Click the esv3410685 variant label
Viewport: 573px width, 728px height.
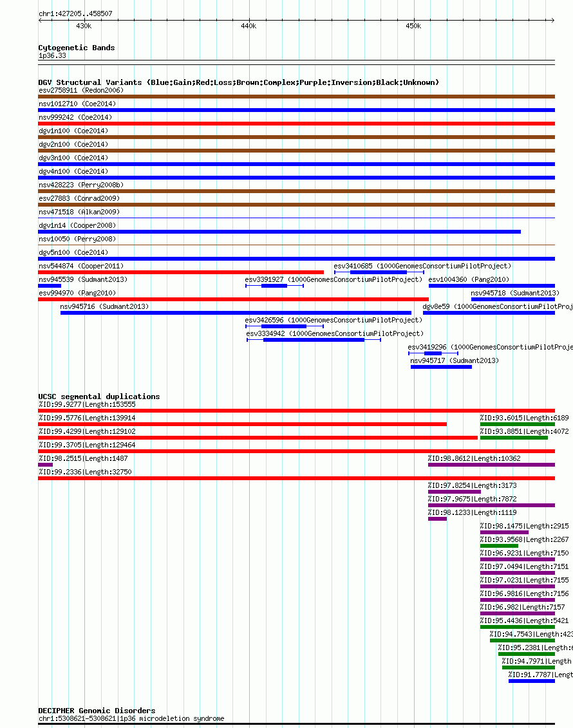422,266
